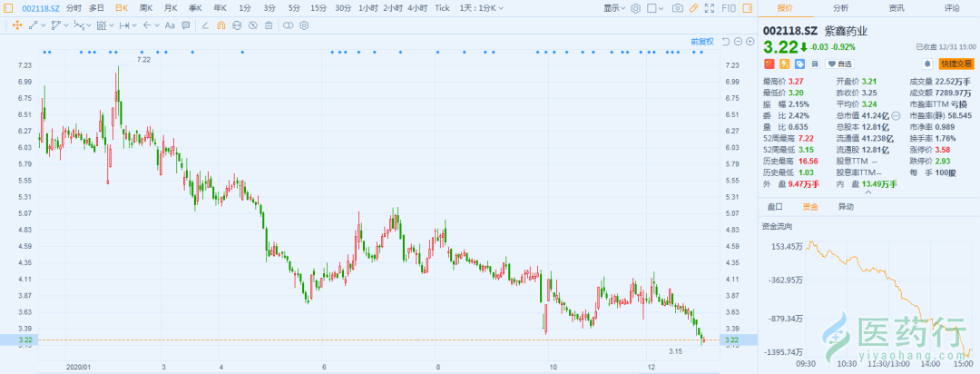Select the 月K chart period

(x=171, y=8)
